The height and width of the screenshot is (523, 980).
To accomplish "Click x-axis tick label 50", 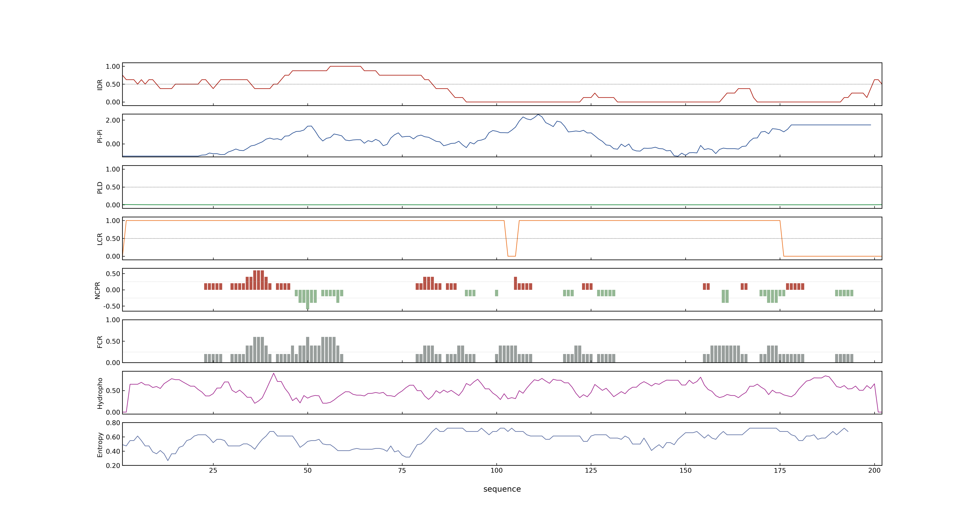I will pos(307,470).
